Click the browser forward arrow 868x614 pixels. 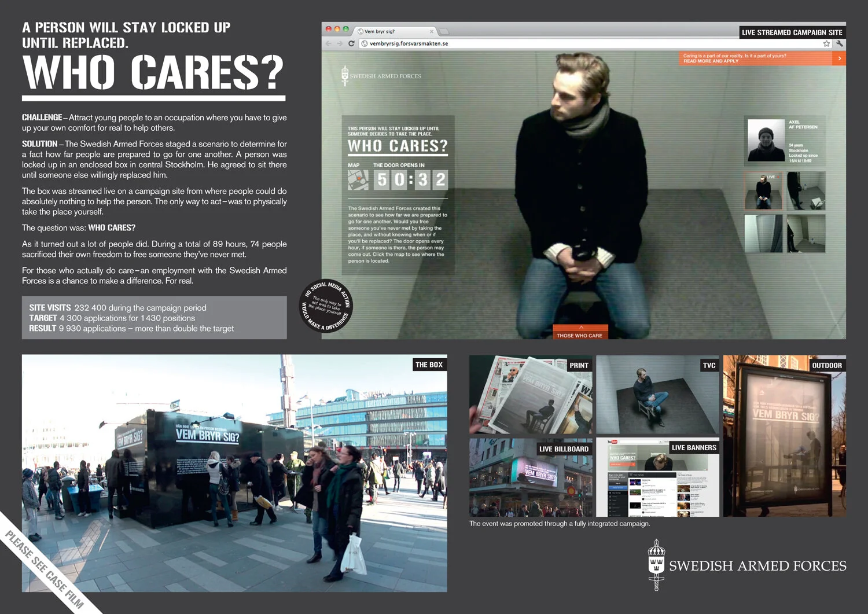click(340, 43)
